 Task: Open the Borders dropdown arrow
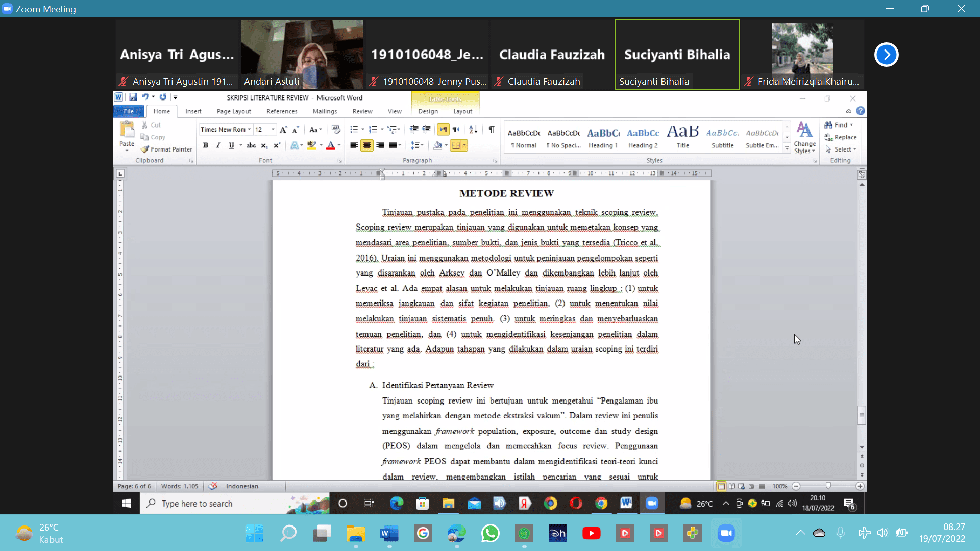[464, 145]
